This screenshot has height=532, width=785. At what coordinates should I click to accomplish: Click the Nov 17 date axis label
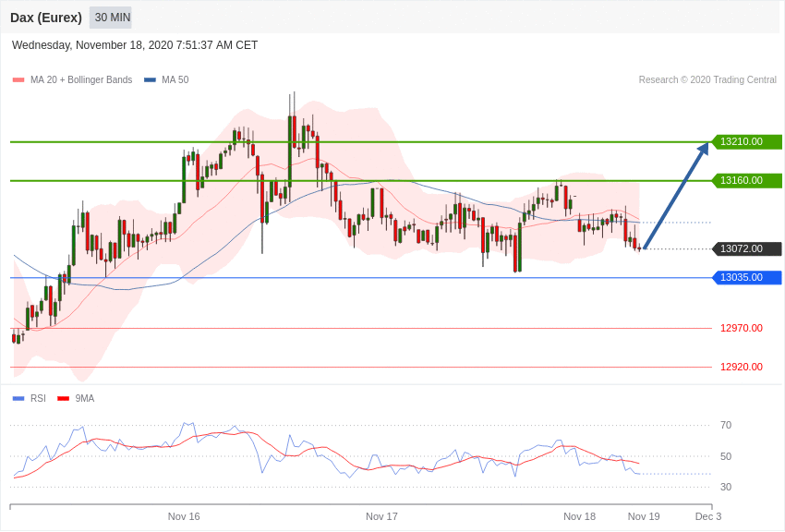(x=381, y=516)
